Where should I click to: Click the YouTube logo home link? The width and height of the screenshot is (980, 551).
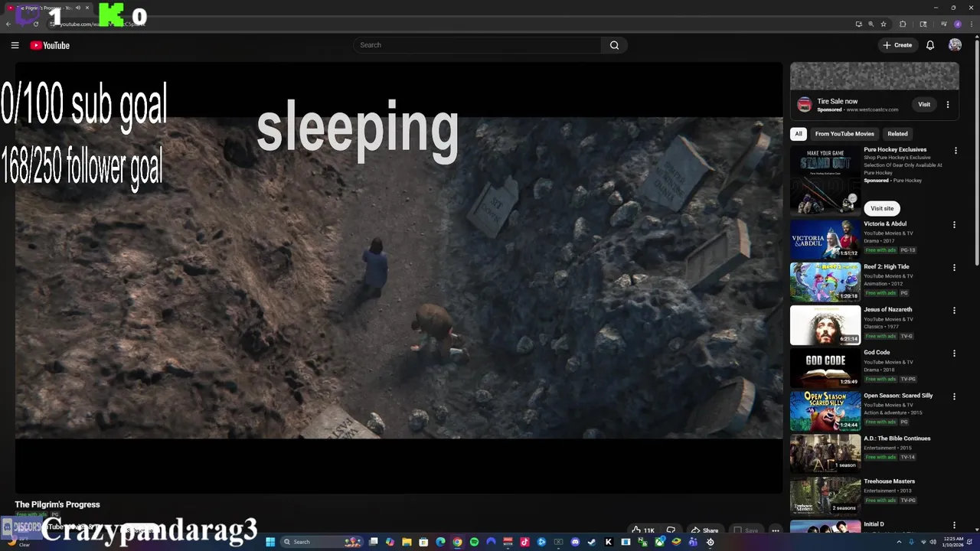pyautogui.click(x=50, y=45)
